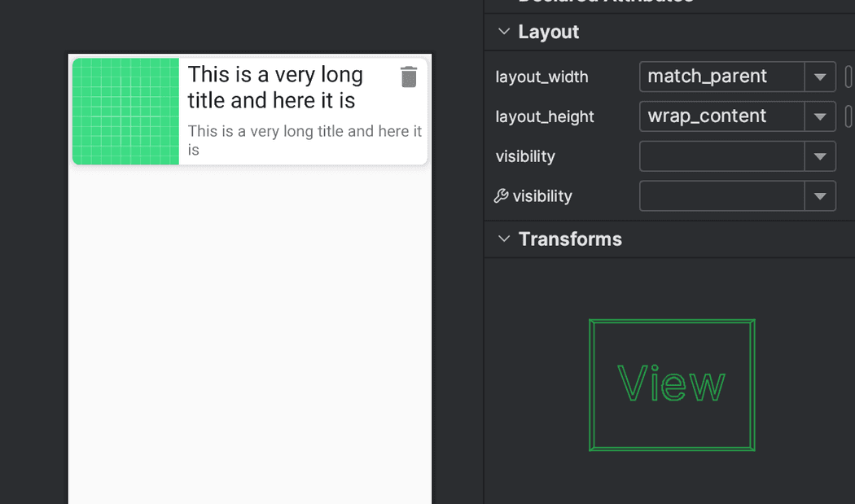Collapse the Layout attributes section
Viewport: 855px width, 504px height.
(x=503, y=32)
